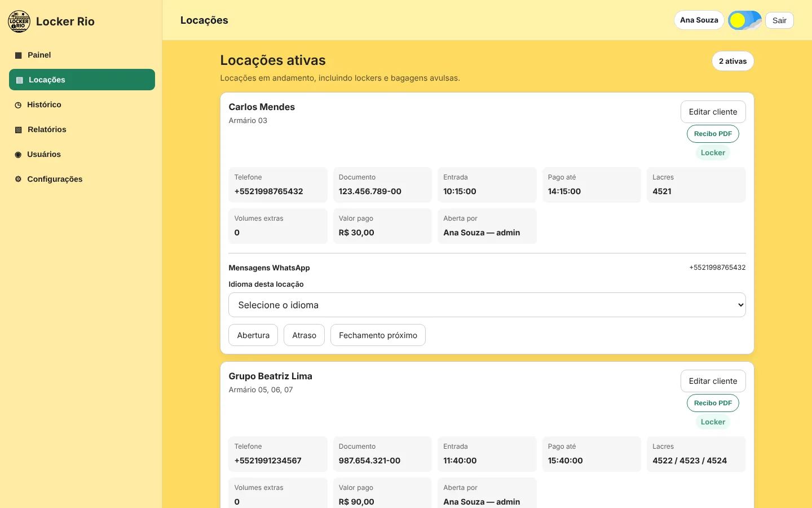This screenshot has height=508, width=812.
Task: Click Lacres value 4522 / 4523 / 4524
Action: (690, 461)
